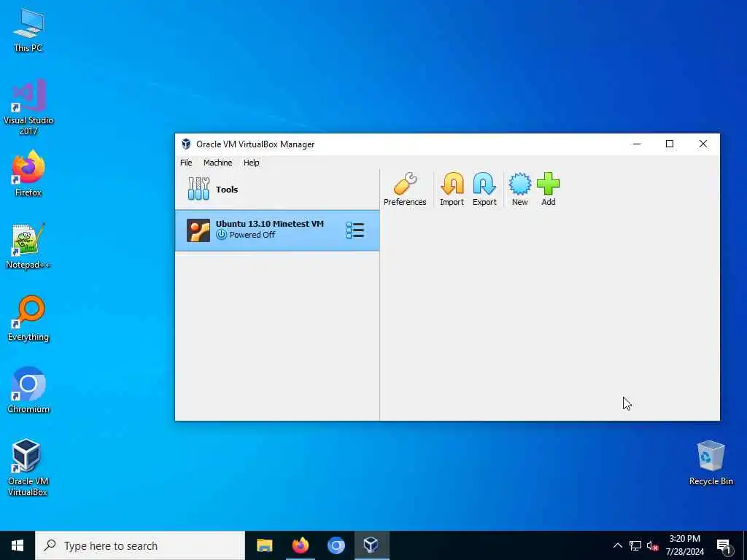
Task: Click the green Add machine icon
Action: 549,189
